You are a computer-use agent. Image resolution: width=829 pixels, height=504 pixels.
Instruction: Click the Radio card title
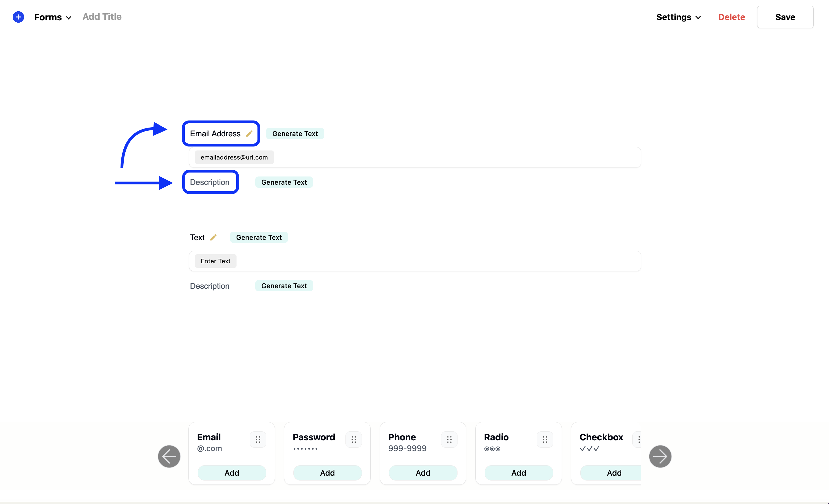pos(496,437)
